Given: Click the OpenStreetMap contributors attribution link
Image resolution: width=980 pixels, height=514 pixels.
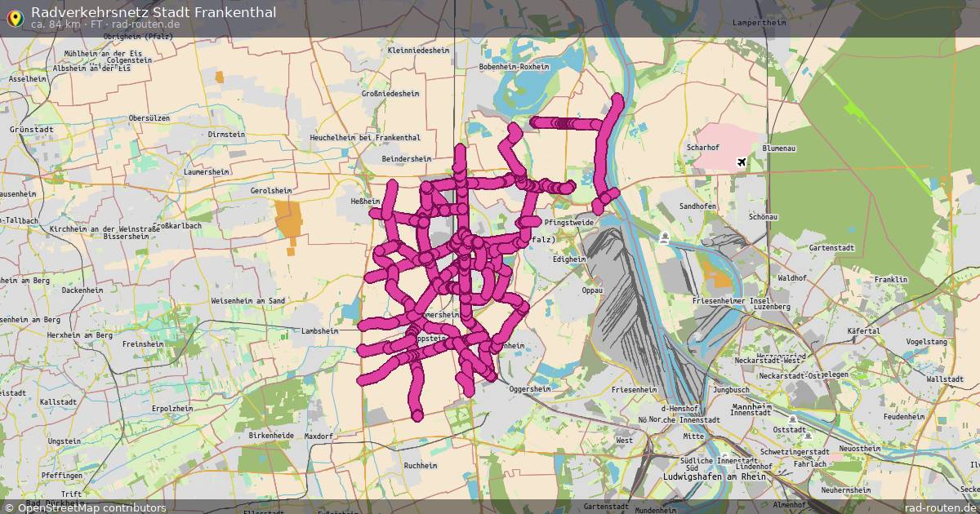Looking at the screenshot, I should 90,507.
